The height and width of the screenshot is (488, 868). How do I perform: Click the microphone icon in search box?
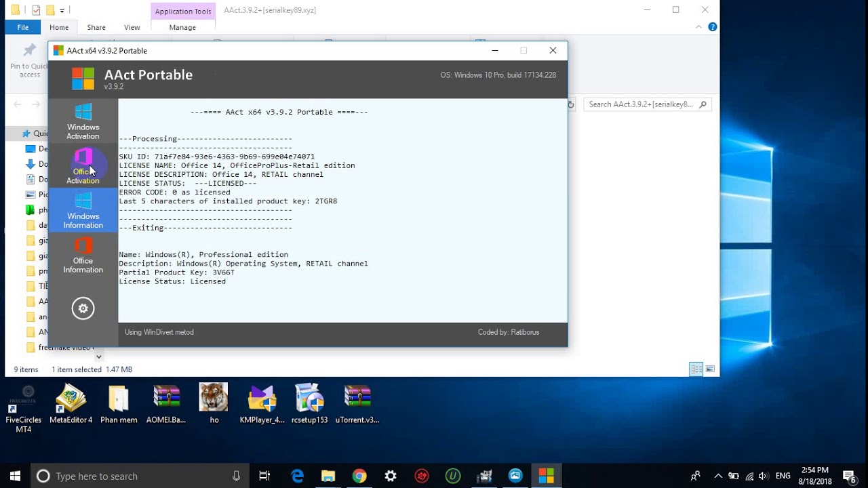236,476
